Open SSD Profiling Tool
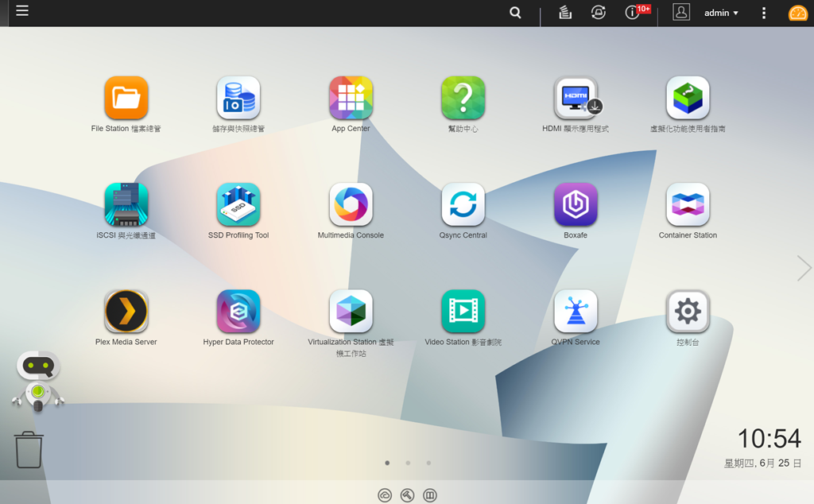Viewport: 814px width, 504px height. [238, 205]
